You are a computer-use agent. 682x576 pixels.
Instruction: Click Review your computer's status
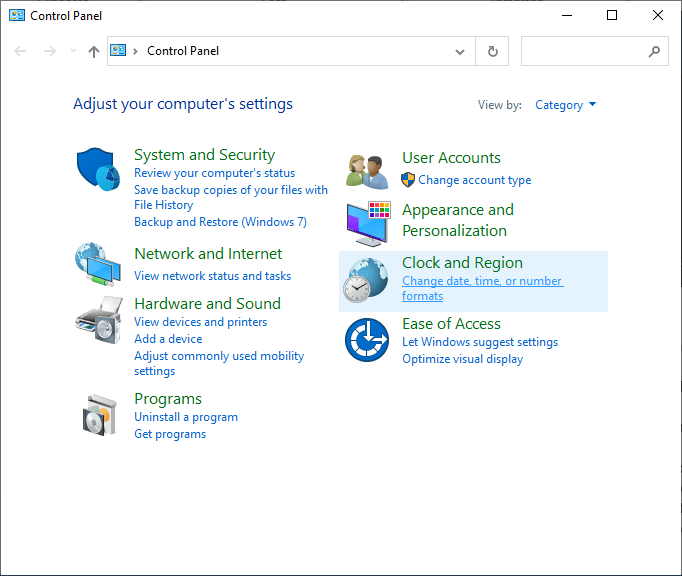pyautogui.click(x=214, y=173)
